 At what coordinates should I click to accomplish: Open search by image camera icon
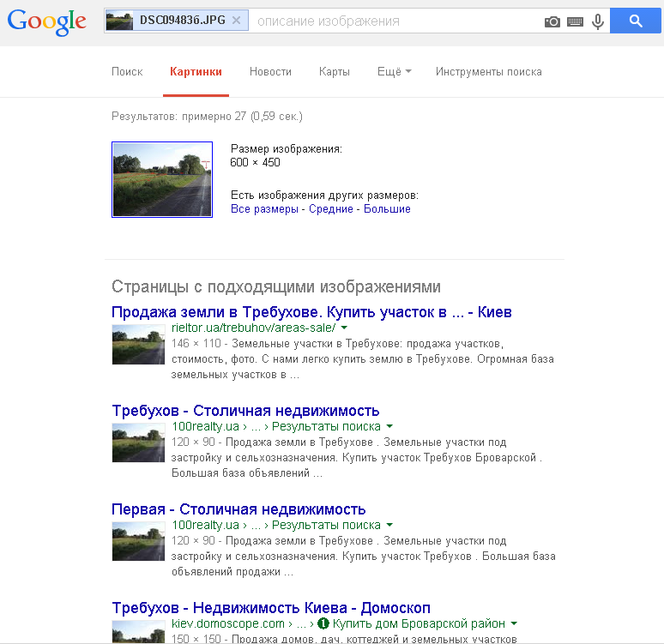552,21
